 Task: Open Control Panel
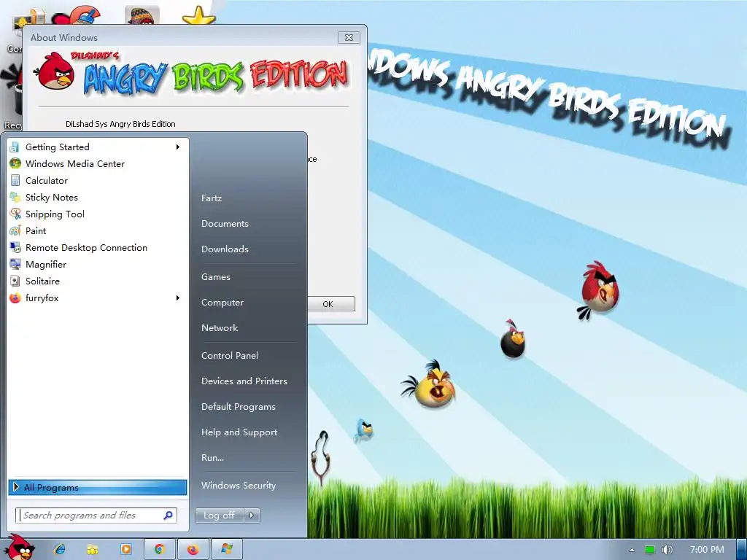(x=230, y=356)
